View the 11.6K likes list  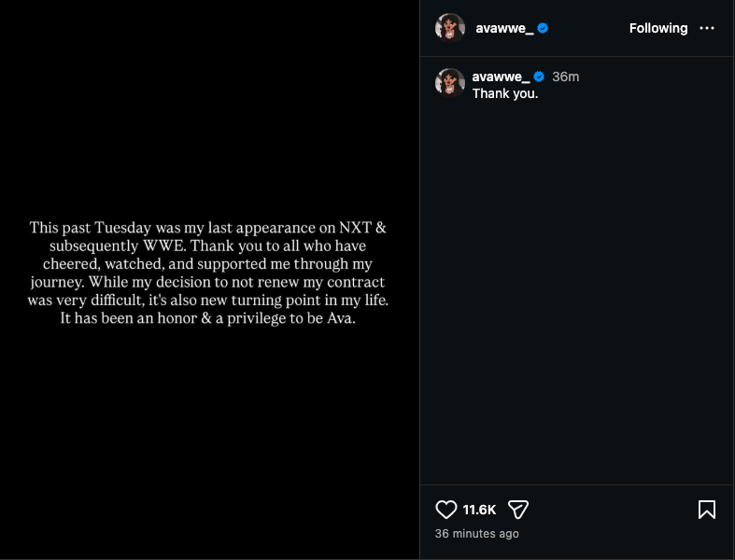479,510
